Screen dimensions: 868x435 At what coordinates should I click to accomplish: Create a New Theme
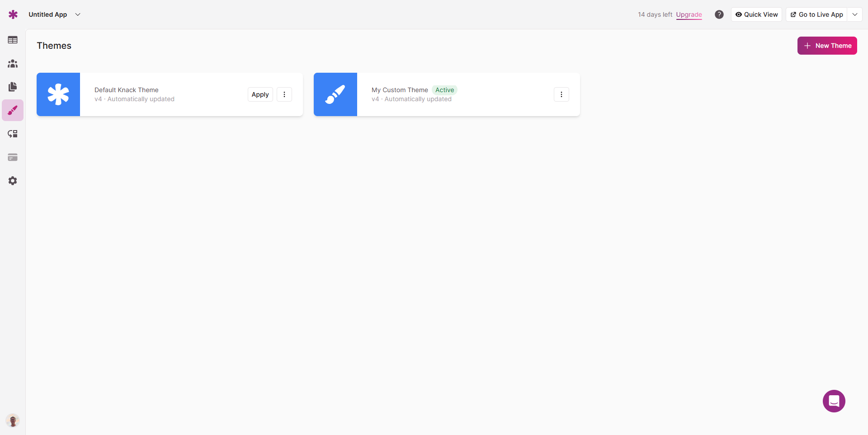[827, 46]
